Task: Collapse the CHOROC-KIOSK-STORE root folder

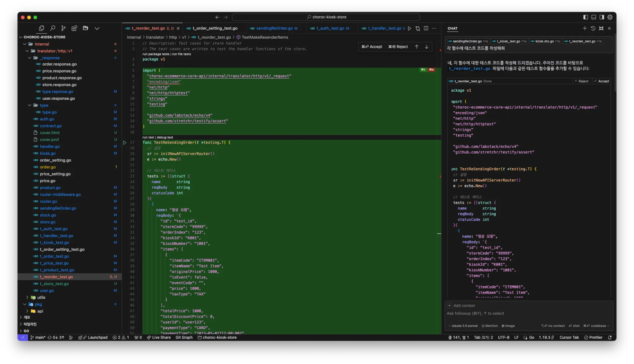Action: tap(44, 37)
